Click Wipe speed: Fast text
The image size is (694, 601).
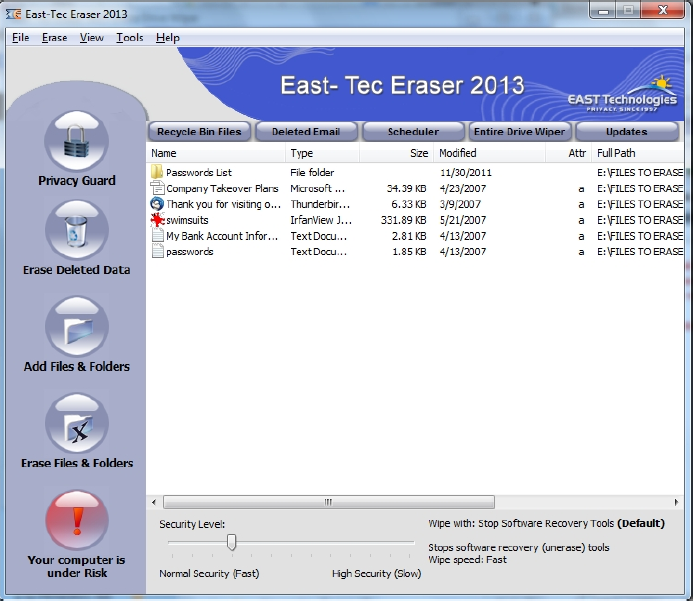(467, 559)
